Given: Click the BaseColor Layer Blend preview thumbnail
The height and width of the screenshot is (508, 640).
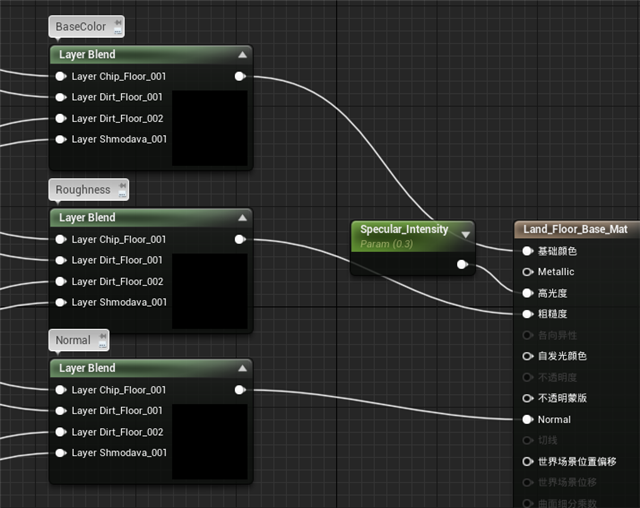Looking at the screenshot, I should (210, 128).
